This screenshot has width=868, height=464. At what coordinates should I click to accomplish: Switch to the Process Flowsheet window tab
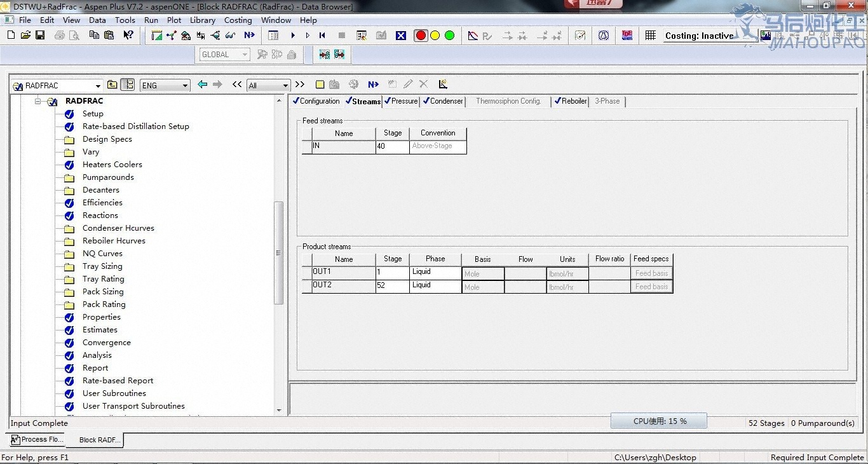point(37,439)
